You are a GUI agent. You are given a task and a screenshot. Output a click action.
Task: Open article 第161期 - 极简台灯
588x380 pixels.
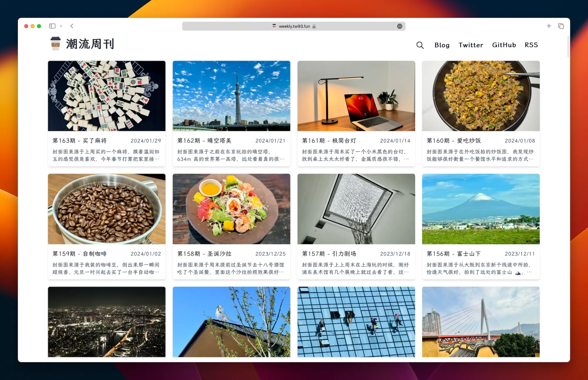[x=329, y=141]
